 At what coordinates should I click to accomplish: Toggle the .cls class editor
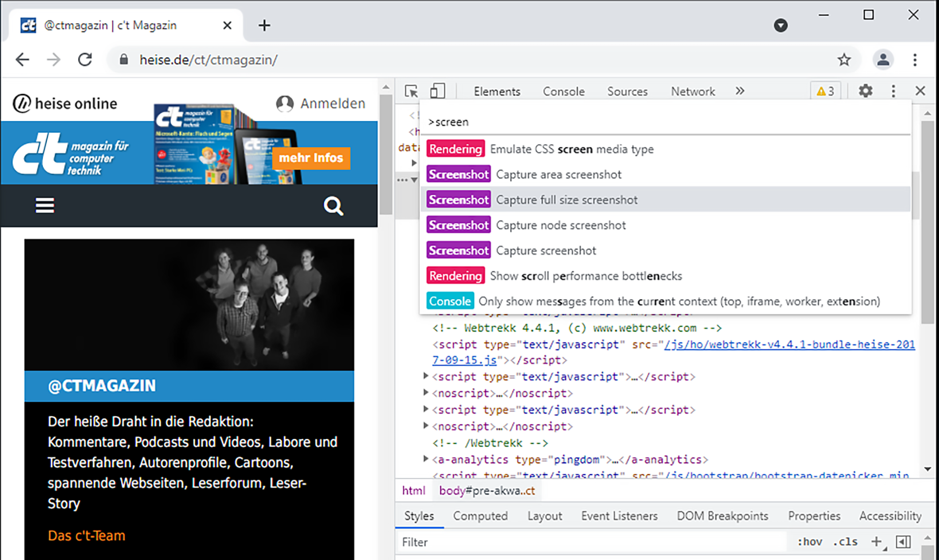[x=845, y=542]
